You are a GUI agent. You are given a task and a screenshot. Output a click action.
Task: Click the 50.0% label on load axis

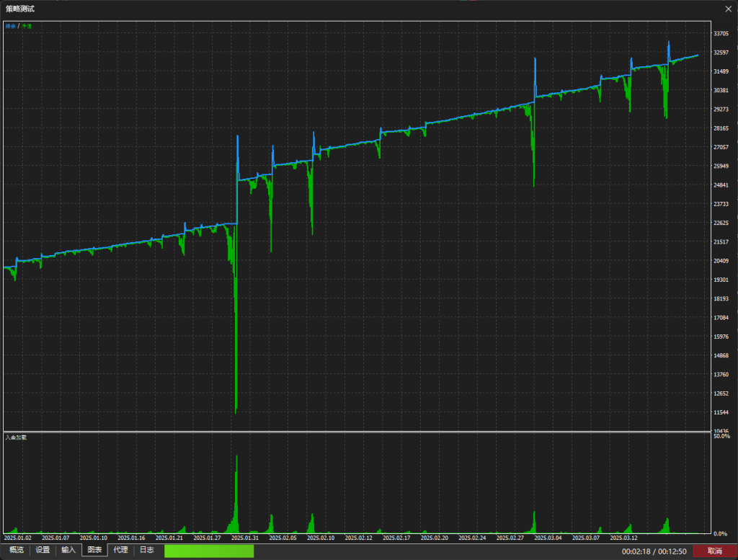721,437
